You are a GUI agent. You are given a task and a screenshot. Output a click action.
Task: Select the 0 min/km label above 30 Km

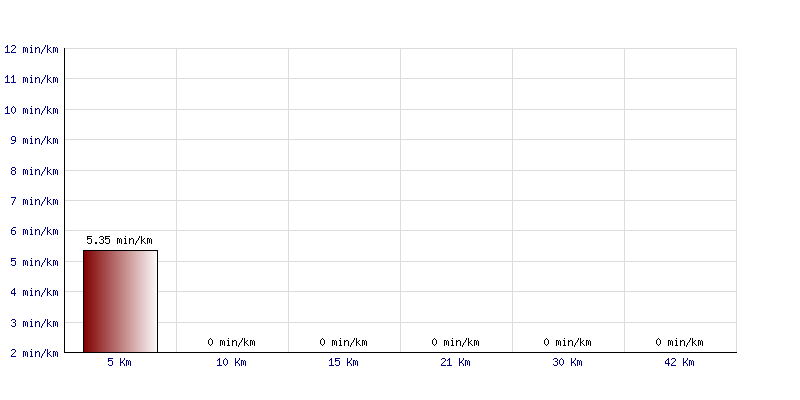click(x=567, y=342)
